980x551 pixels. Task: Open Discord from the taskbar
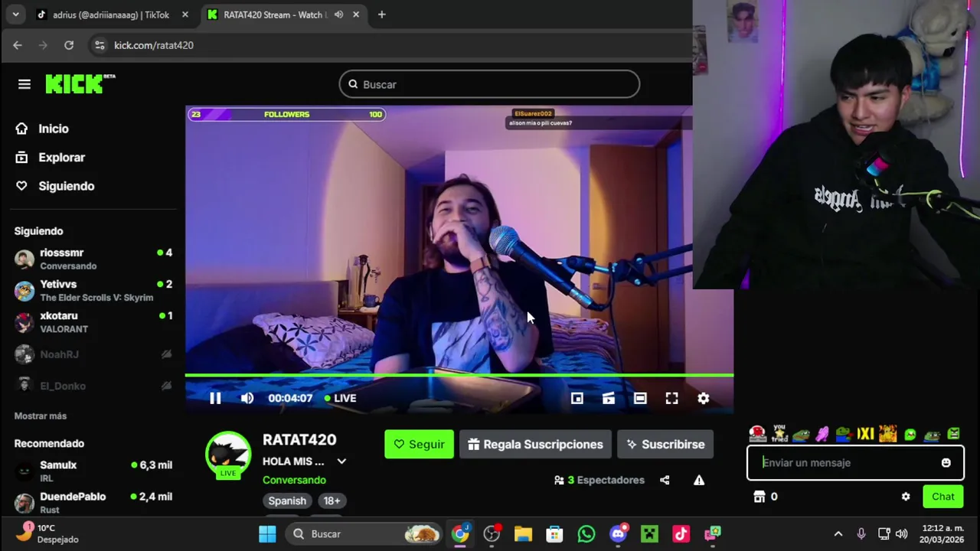619,533
